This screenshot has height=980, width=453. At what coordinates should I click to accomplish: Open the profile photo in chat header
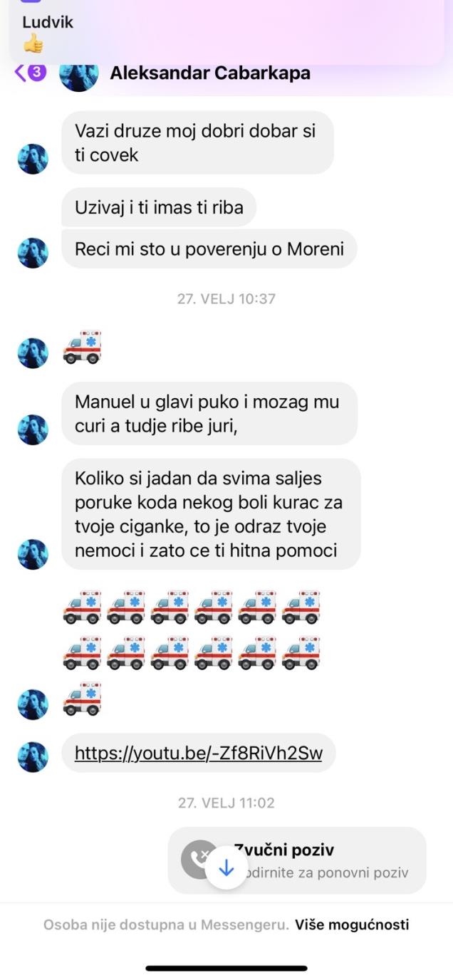(78, 74)
